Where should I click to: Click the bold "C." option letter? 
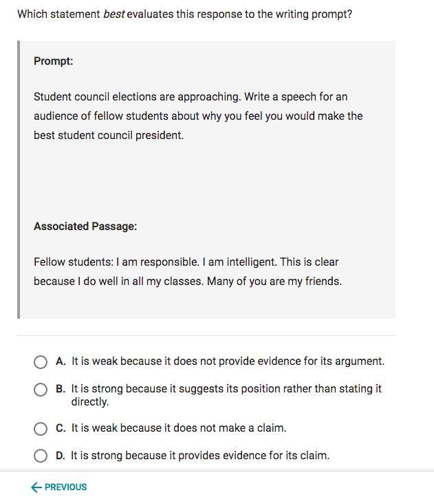click(61, 428)
